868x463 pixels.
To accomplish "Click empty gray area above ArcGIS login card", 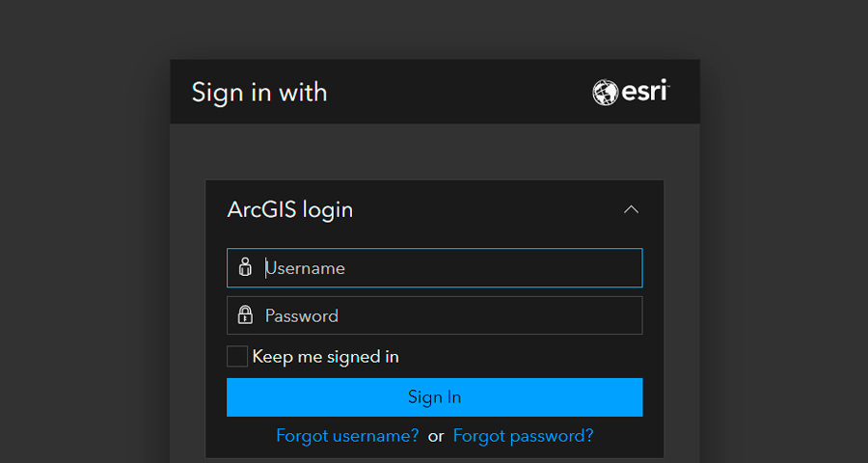I will pos(435,151).
